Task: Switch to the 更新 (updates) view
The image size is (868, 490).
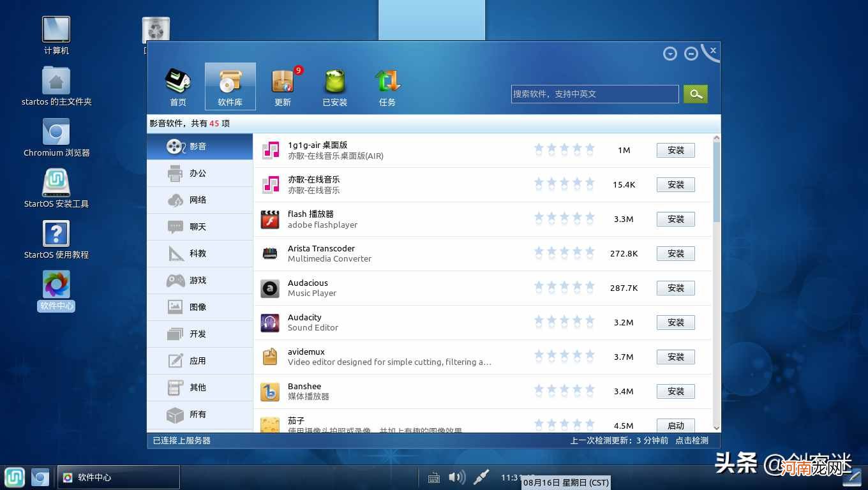Action: 282,86
